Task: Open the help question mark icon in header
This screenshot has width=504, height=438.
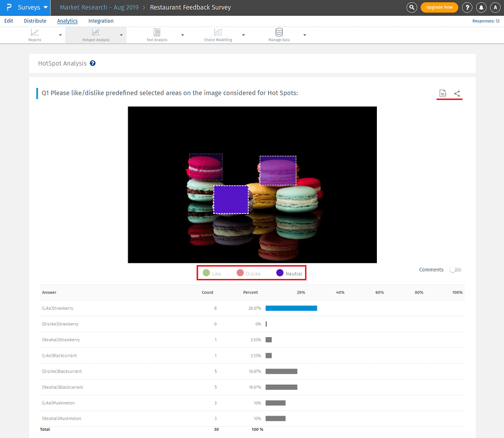Action: (468, 7)
